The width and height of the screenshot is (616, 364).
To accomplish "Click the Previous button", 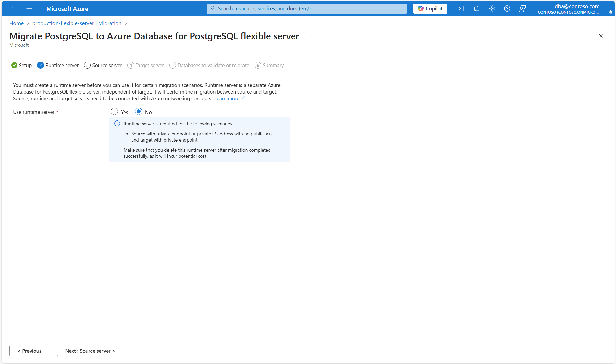I will [x=29, y=351].
